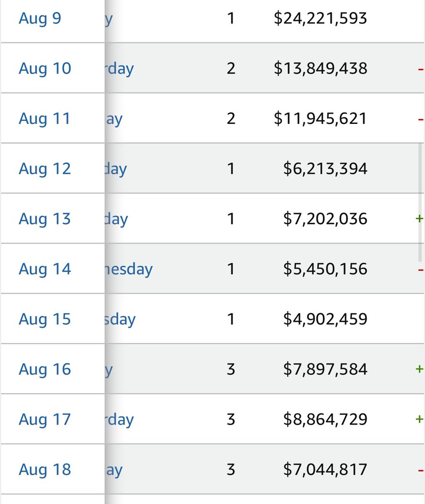Click the Aug 14 date link
425x504 pixels.
[45, 269]
